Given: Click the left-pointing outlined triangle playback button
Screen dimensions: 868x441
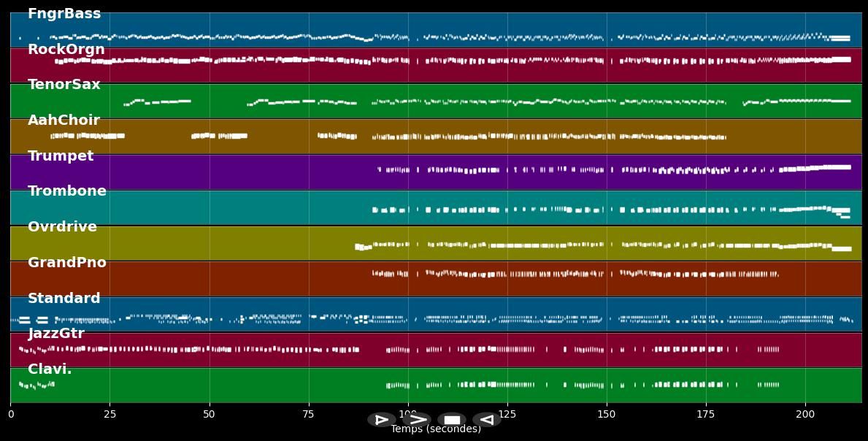Looking at the screenshot, I should [x=486, y=420].
